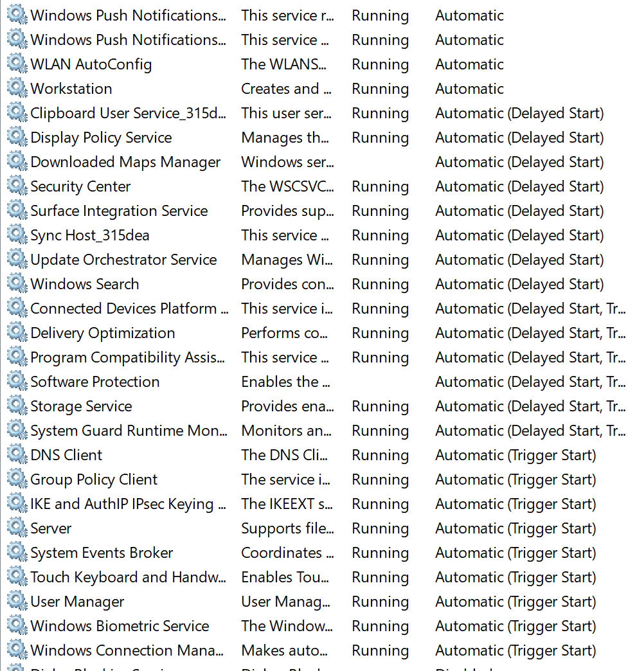The height and width of the screenshot is (671, 644).
Task: Click IKE and AuthIP IPsec Keying name
Action: tap(128, 504)
